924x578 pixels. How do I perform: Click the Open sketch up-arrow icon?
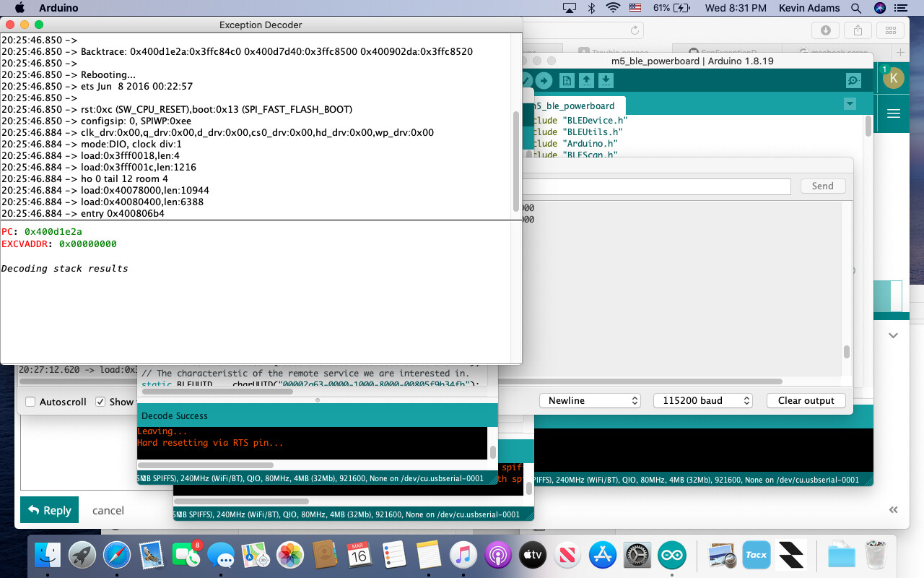point(586,81)
